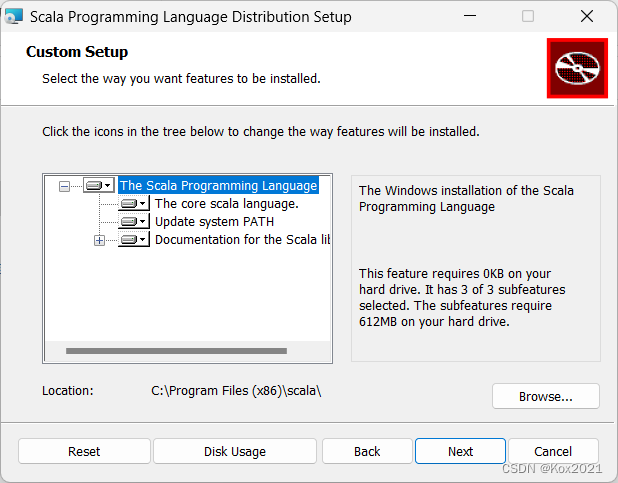Proceed with the Next button
The image size is (618, 483).
click(x=460, y=451)
